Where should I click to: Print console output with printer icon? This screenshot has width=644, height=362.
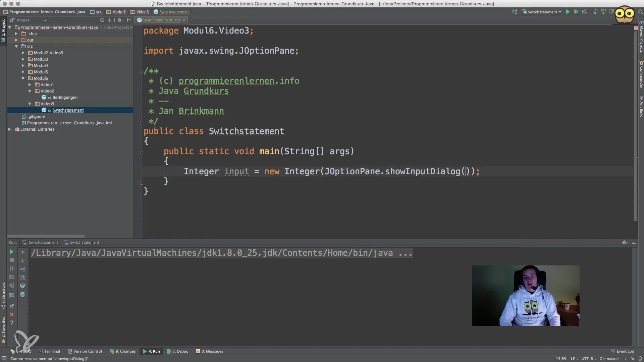(22, 286)
